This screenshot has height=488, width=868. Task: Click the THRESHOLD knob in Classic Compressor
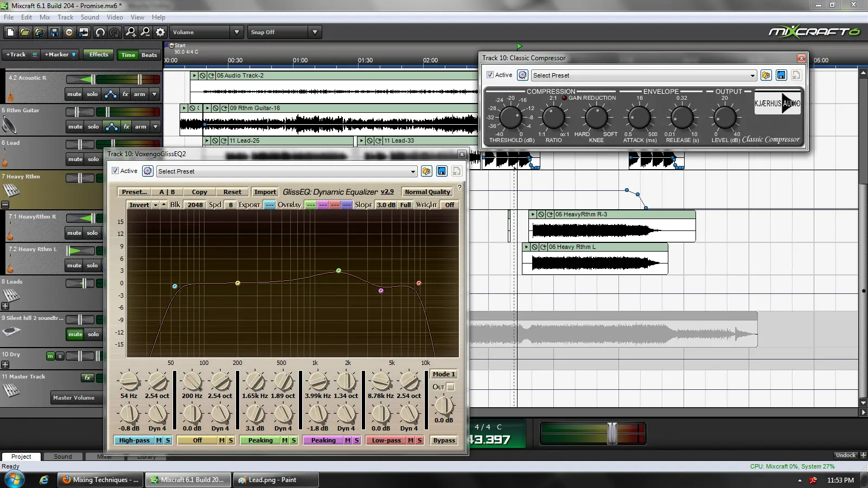[x=510, y=117]
